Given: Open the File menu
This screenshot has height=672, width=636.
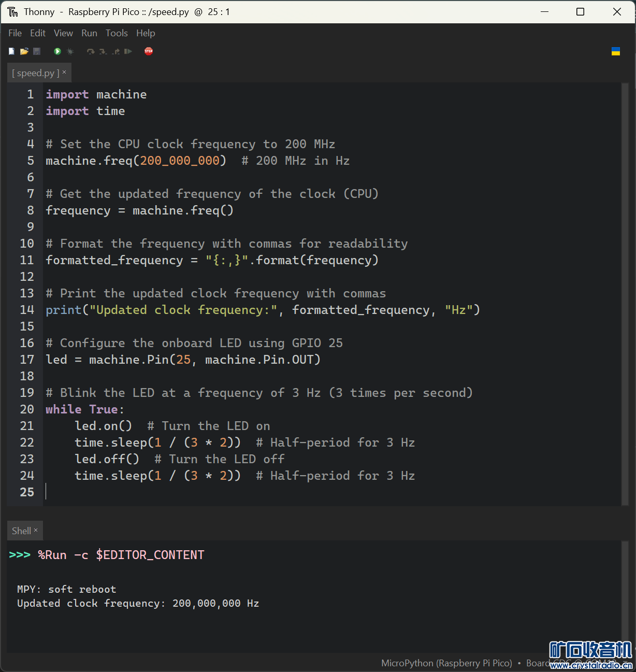Looking at the screenshot, I should [x=15, y=33].
